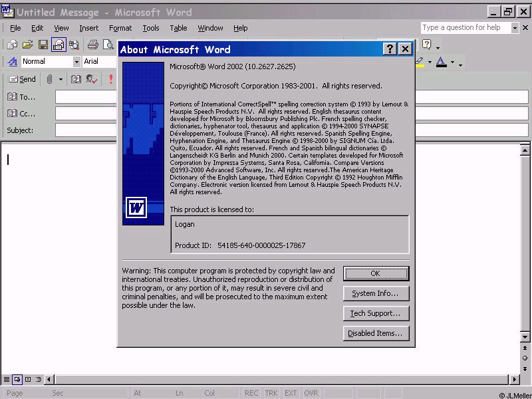Apply the Font Color A swatch
The width and height of the screenshot is (532, 399).
point(441,62)
